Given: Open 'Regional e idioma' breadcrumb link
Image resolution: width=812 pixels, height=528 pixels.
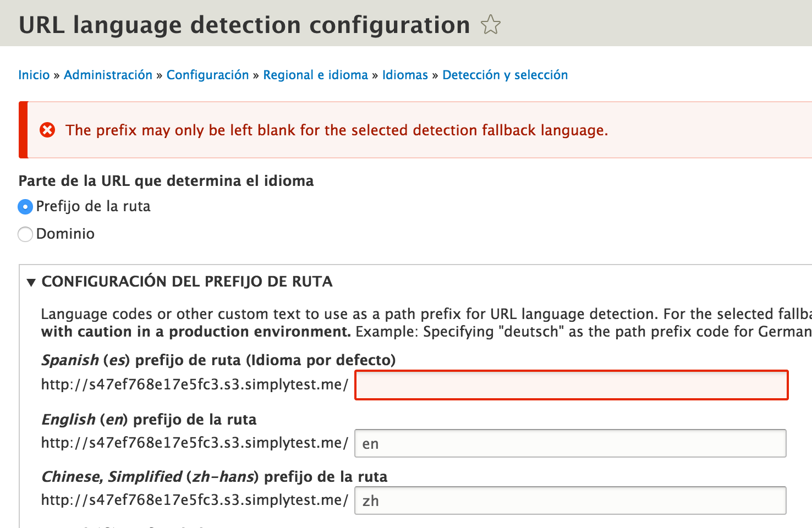Looking at the screenshot, I should [315, 74].
